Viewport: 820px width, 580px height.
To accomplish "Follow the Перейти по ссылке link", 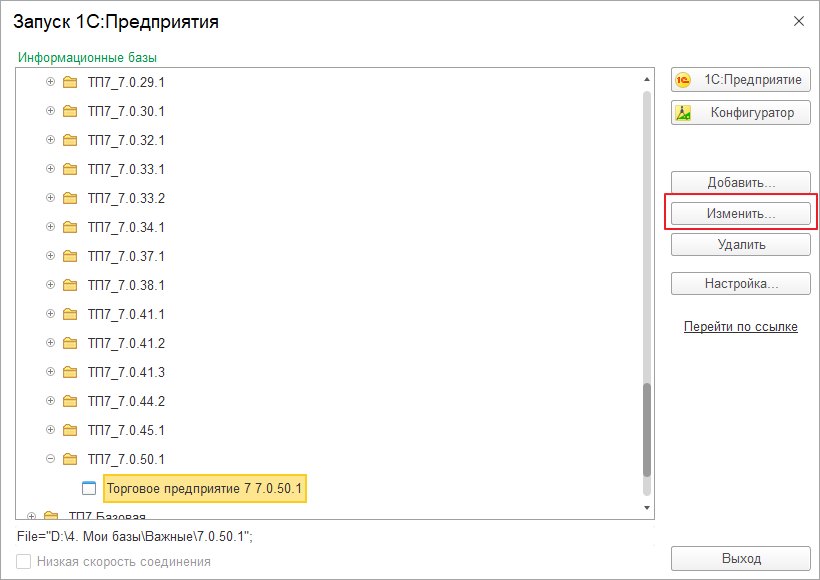I will point(741,327).
